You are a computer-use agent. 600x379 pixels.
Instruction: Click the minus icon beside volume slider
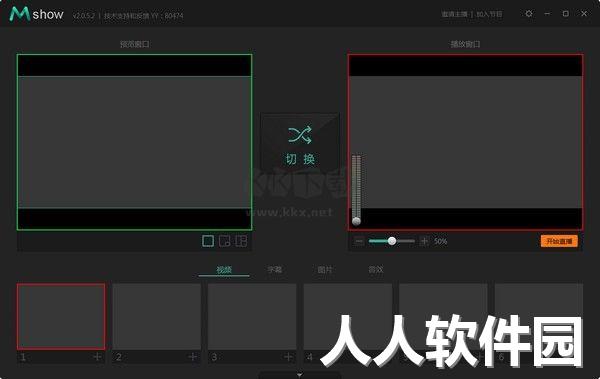click(x=359, y=241)
